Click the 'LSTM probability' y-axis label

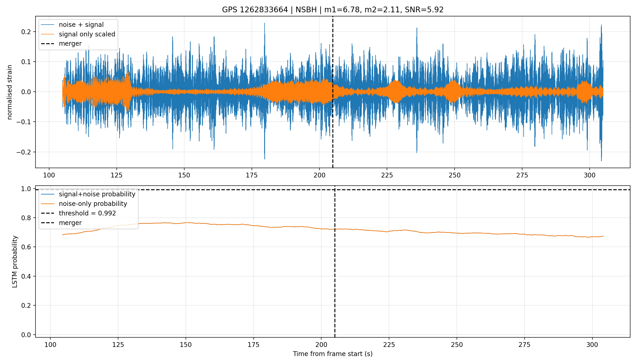(15, 262)
